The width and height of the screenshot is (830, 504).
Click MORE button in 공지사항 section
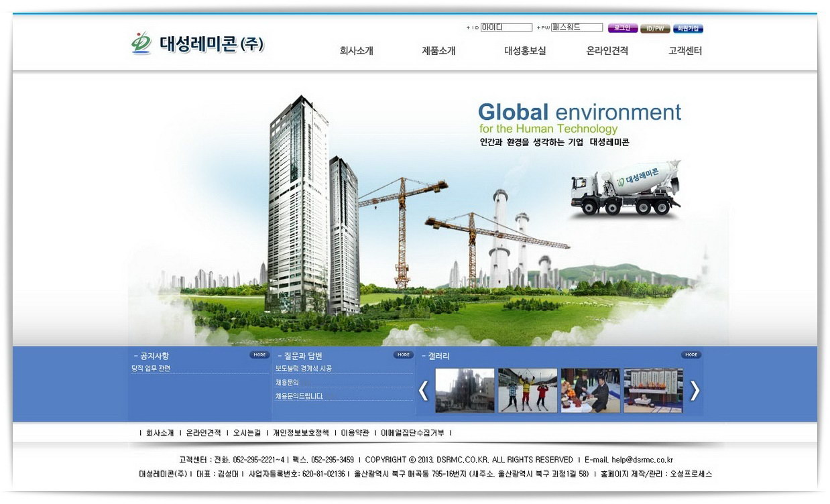pos(260,355)
